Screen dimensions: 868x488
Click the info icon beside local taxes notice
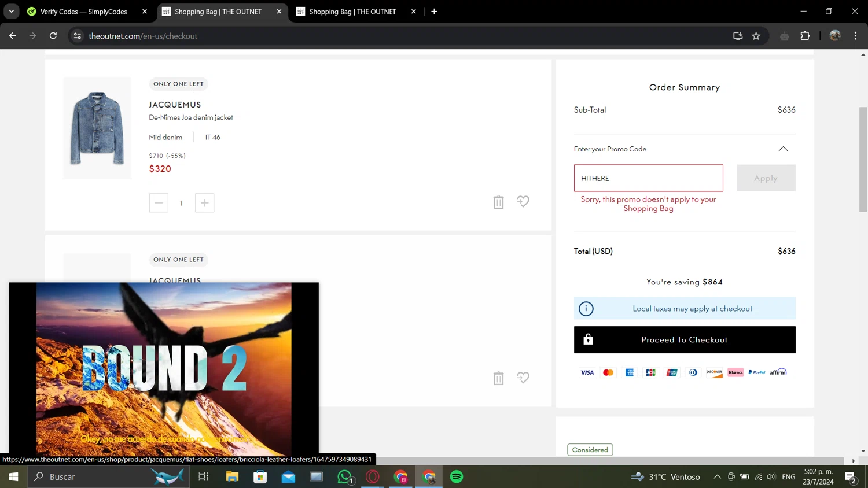pos(586,309)
